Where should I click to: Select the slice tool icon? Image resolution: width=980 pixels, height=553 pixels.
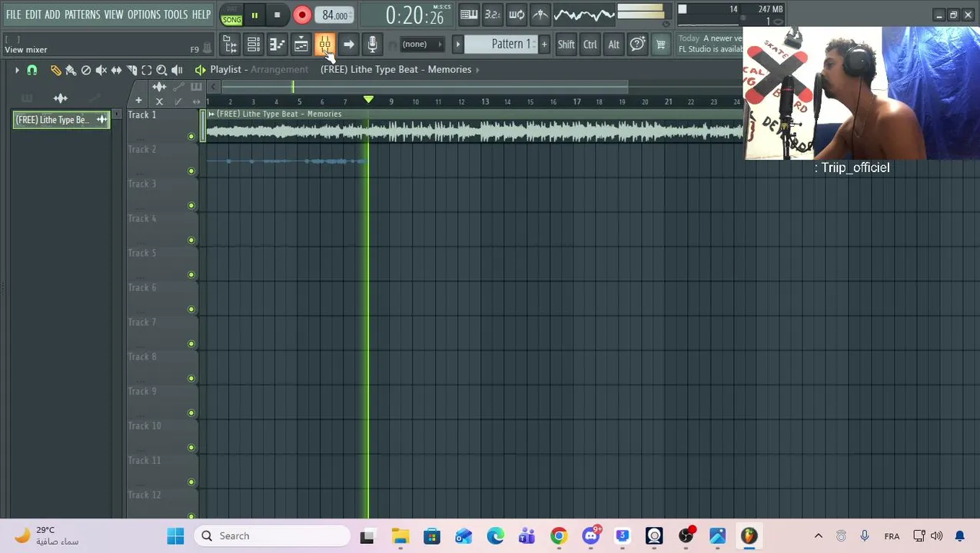click(131, 70)
